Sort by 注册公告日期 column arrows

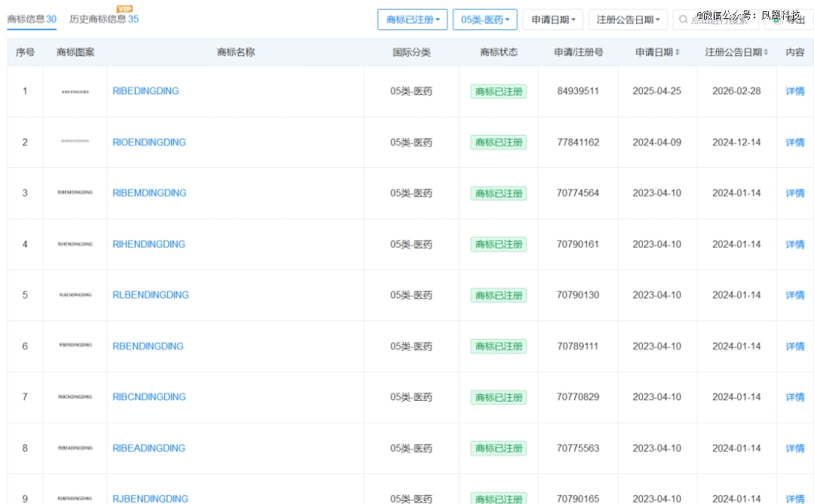coord(766,52)
